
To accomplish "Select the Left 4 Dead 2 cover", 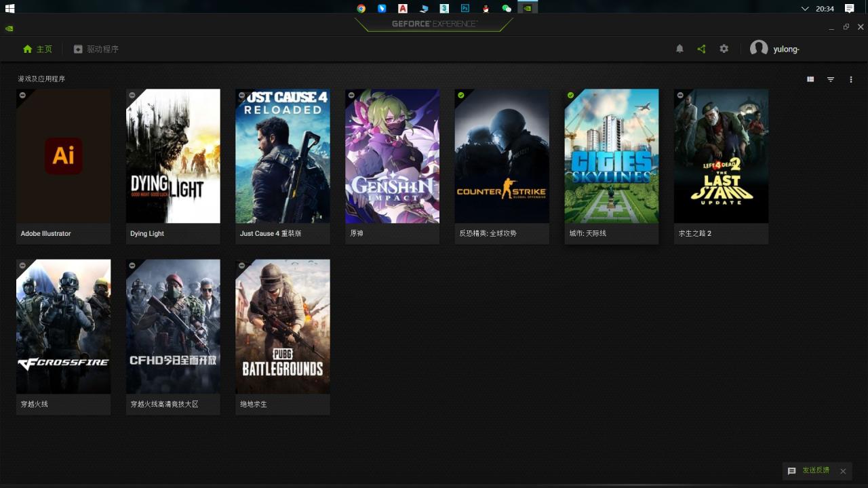I will pyautogui.click(x=721, y=156).
